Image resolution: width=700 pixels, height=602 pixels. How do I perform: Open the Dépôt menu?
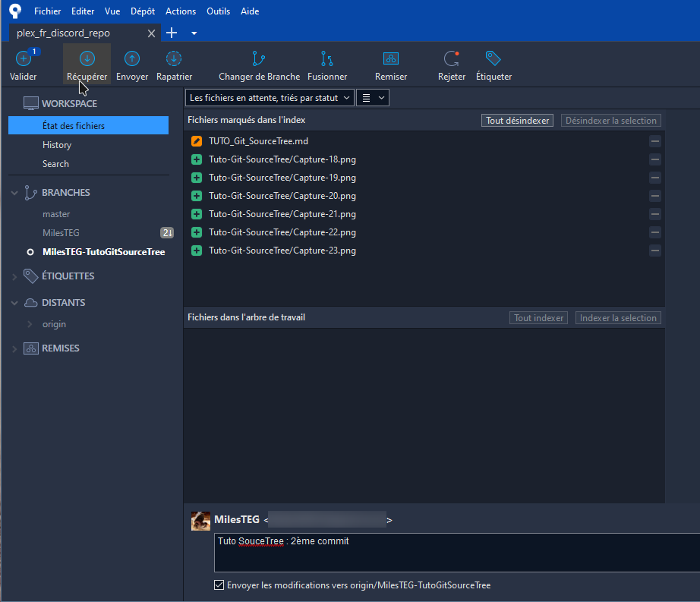pos(143,11)
